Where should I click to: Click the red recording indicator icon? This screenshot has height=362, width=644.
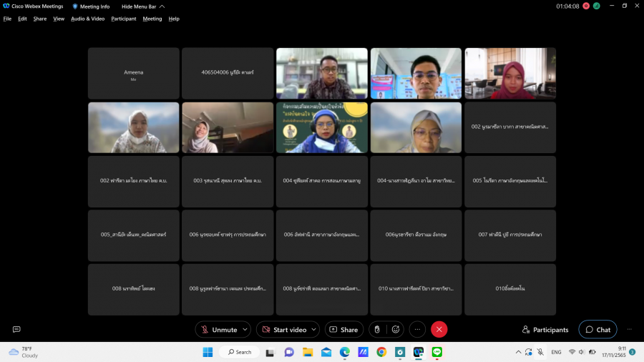[x=586, y=6]
